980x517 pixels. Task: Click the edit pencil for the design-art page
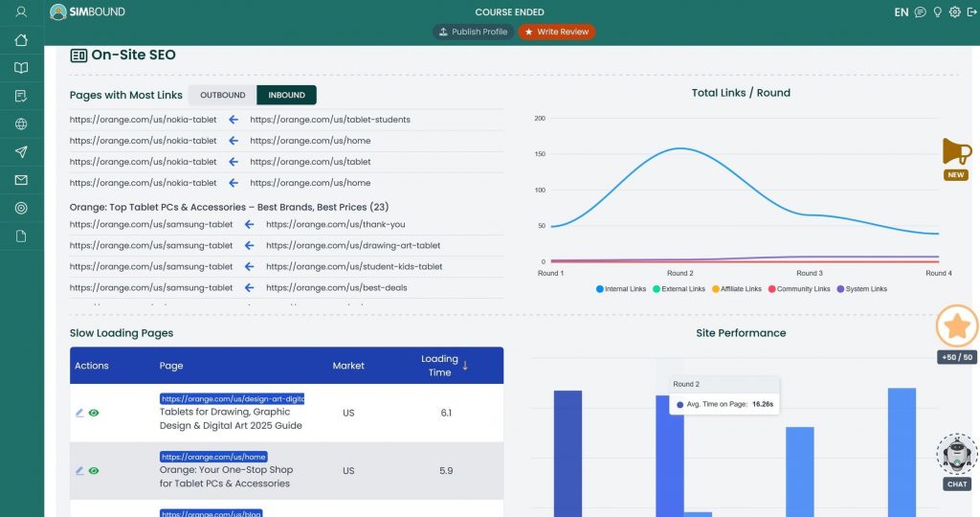tap(79, 413)
